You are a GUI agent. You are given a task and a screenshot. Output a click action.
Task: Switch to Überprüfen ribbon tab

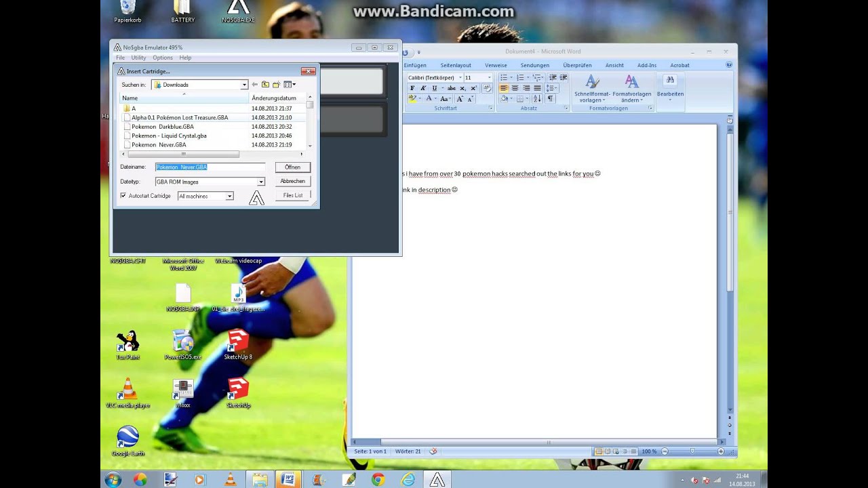pyautogui.click(x=577, y=65)
